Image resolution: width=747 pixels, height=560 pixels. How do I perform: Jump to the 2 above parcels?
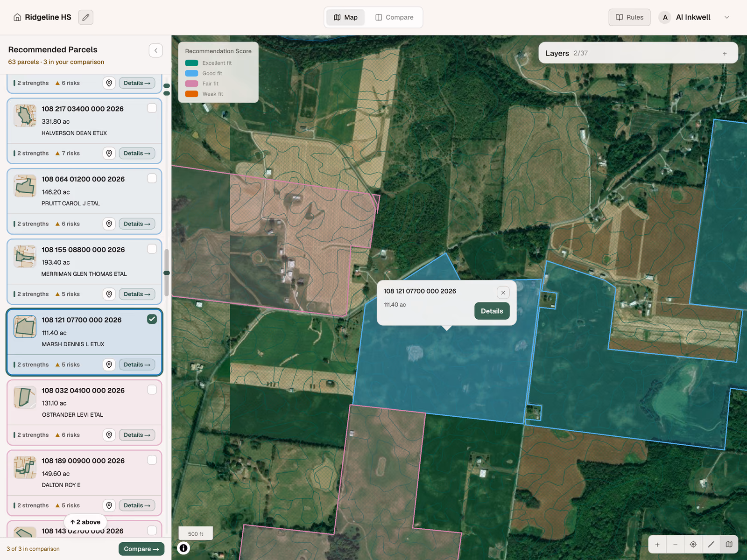click(x=85, y=522)
